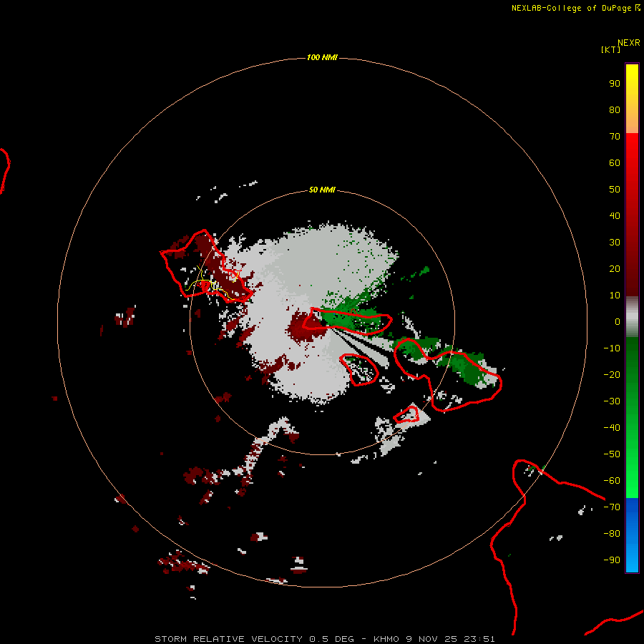Select the -80 value on velocity scale
This screenshot has height=644, width=644.
[612, 534]
